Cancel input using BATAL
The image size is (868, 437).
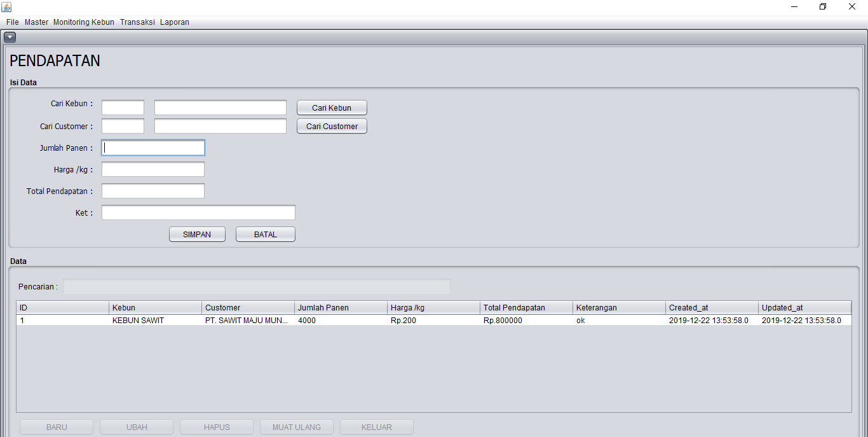point(265,234)
